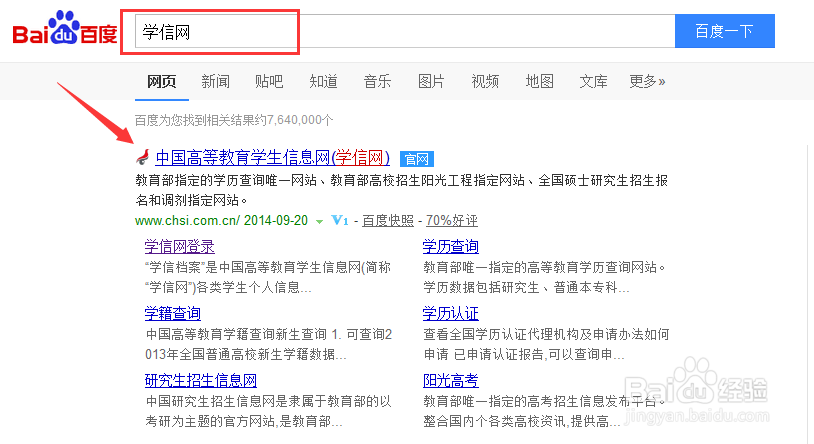Open the 研究生招生信息网 sublink
Image resolution: width=814 pixels, height=444 pixels.
tap(201, 381)
